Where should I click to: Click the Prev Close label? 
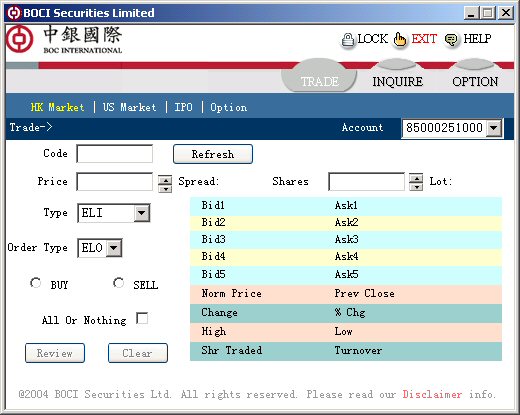pyautogui.click(x=364, y=293)
